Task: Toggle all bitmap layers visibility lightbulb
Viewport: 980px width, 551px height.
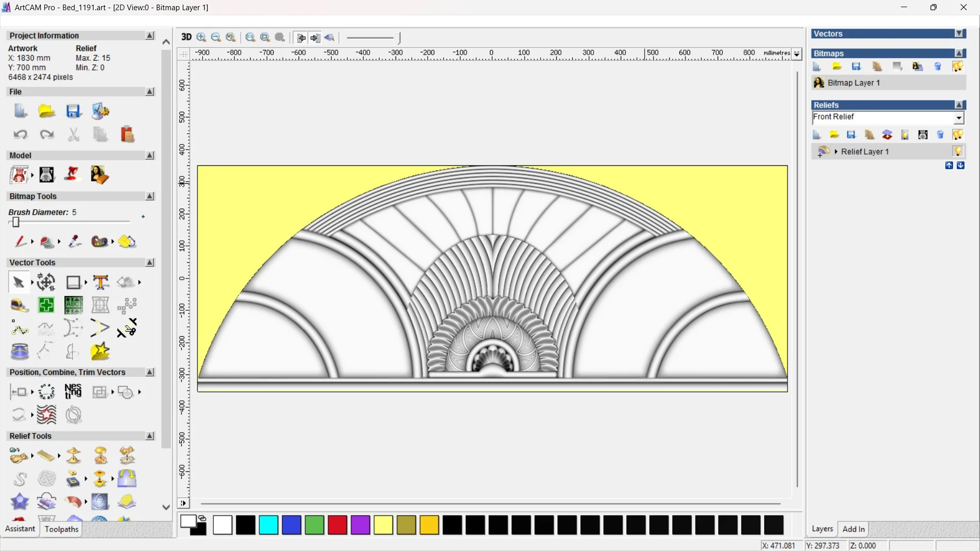Action: point(958,66)
